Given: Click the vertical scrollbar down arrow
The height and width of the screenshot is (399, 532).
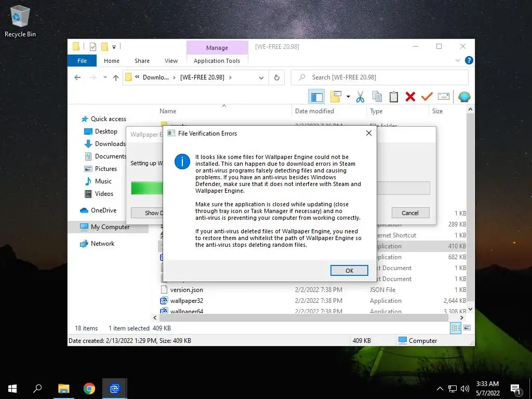Looking at the screenshot, I should coord(470,309).
